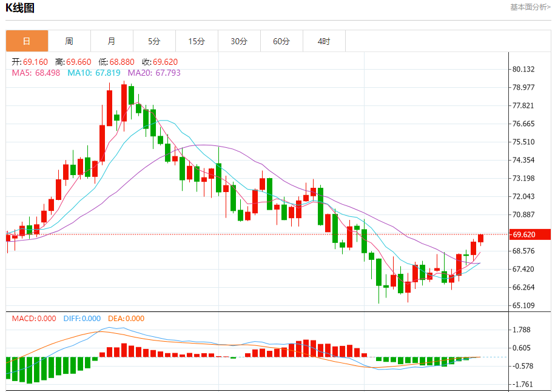Switch to the 周 weekly tab
Screen dimensions: 555x392
tap(69, 41)
